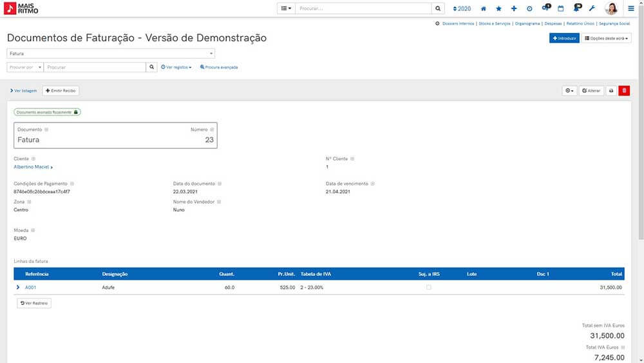Print the invoice with the printer icon

(x=611, y=91)
